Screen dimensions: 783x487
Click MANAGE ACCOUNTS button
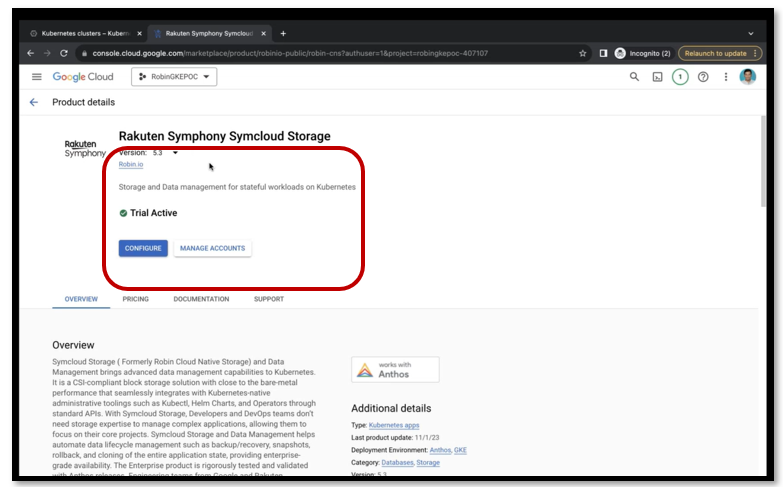[212, 248]
